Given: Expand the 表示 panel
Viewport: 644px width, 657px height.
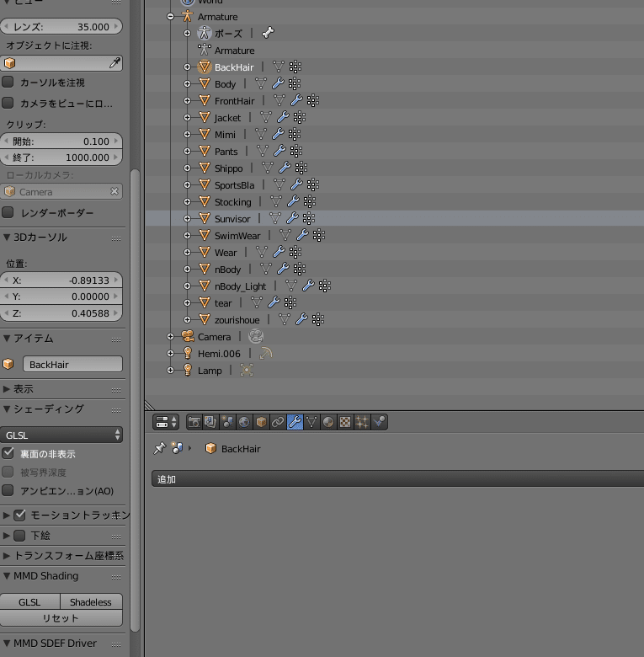Looking at the screenshot, I should point(7,389).
